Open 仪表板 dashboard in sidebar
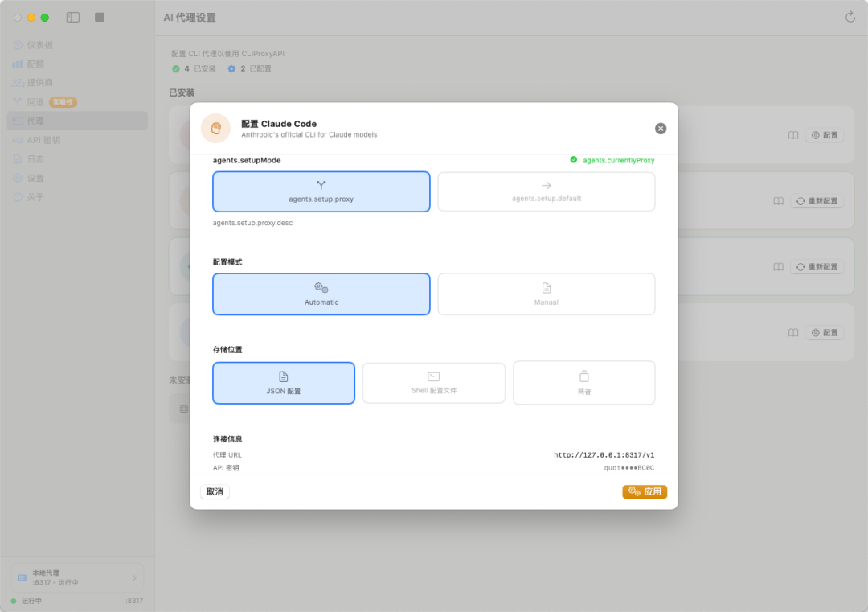 pos(40,45)
